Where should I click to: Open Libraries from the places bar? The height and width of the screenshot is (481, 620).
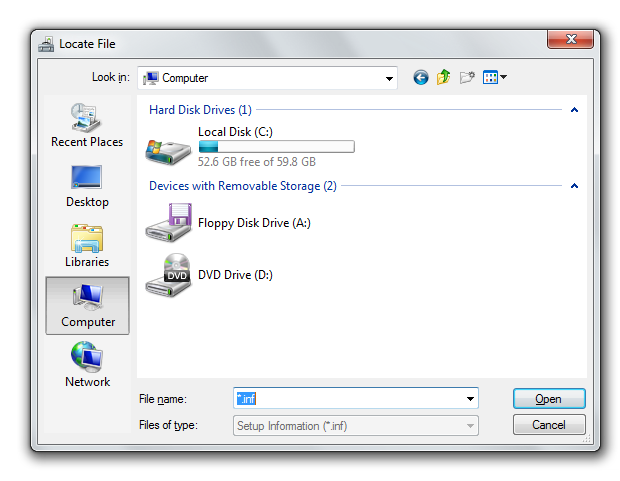[87, 246]
